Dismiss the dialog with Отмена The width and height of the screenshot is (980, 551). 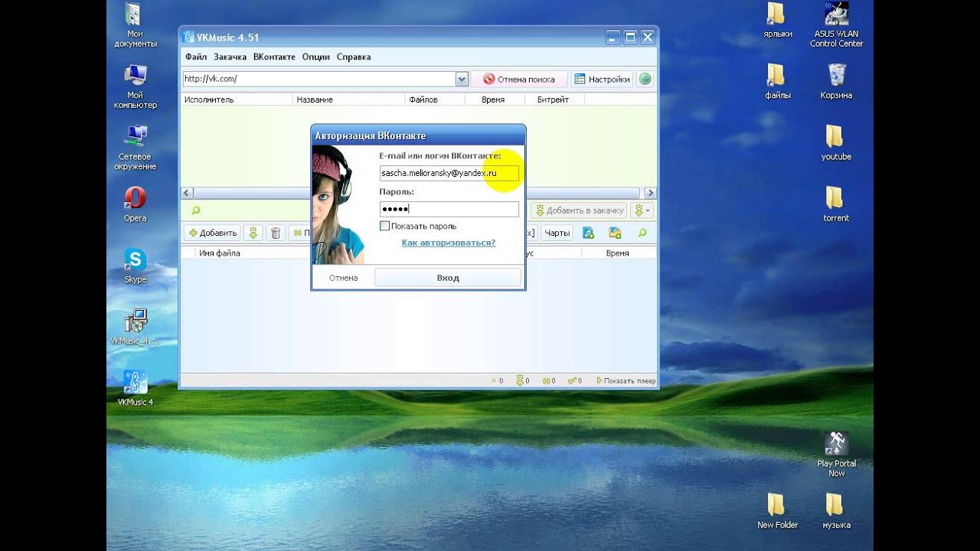343,278
